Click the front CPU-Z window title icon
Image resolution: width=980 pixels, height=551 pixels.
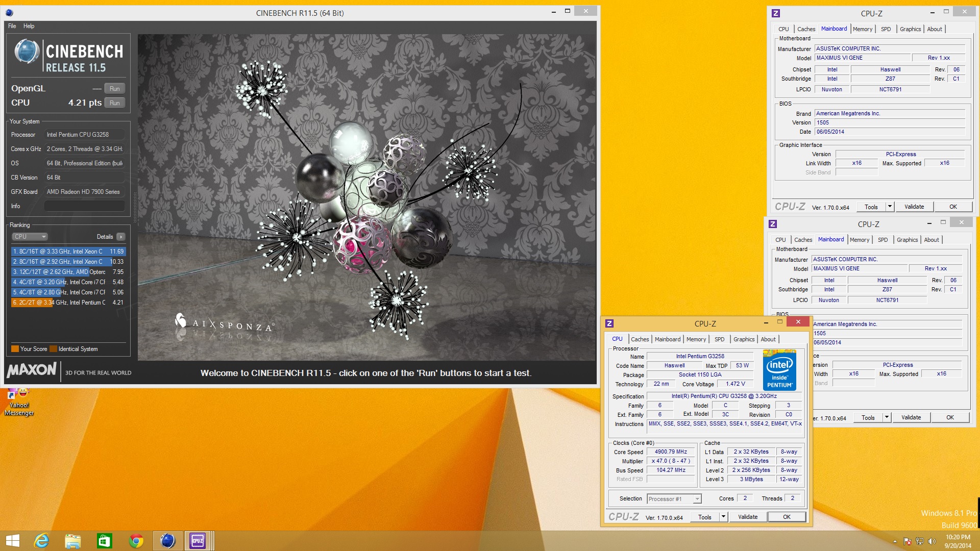coord(609,323)
